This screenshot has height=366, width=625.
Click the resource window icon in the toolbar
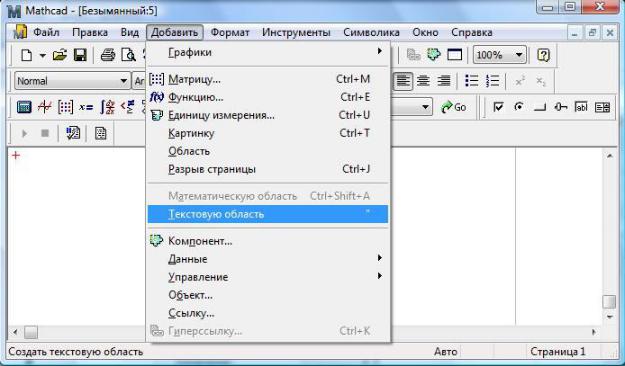point(454,55)
